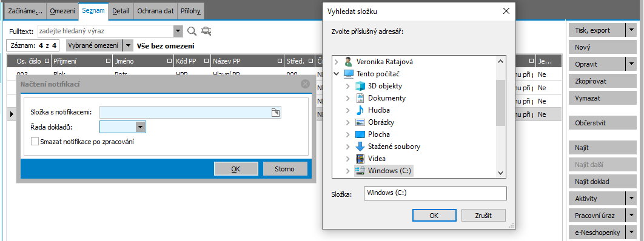Image resolution: width=644 pixels, height=241 pixels.
Task: Open the Řada dokladů dropdown
Action: click(x=141, y=128)
